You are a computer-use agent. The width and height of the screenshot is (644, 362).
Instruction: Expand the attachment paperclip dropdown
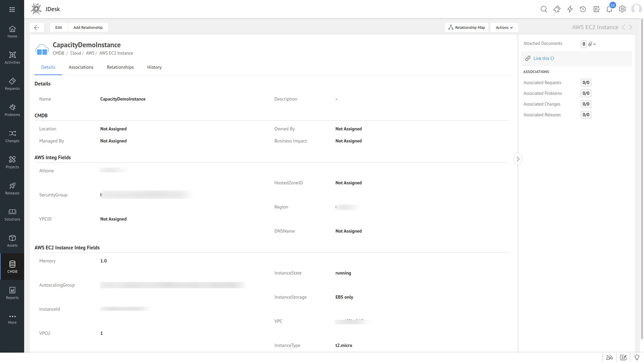point(592,44)
